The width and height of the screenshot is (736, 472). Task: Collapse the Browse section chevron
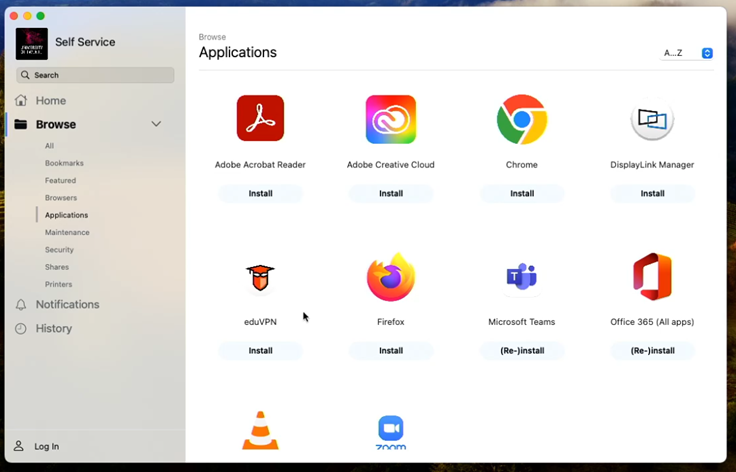point(156,124)
